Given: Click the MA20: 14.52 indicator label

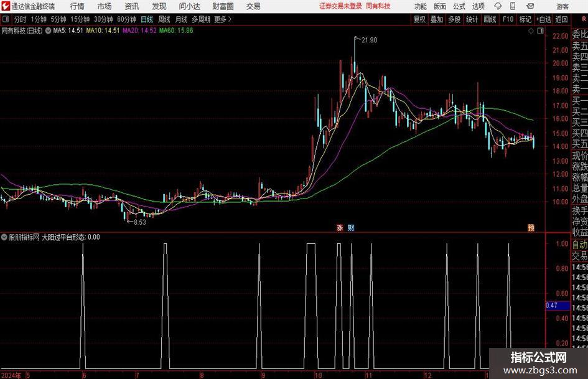Looking at the screenshot, I should [139, 30].
